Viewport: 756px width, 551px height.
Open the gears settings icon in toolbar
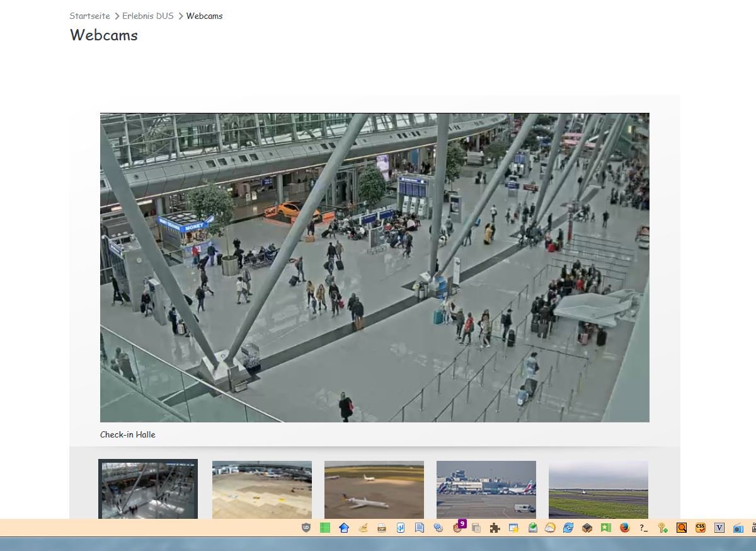point(438,528)
